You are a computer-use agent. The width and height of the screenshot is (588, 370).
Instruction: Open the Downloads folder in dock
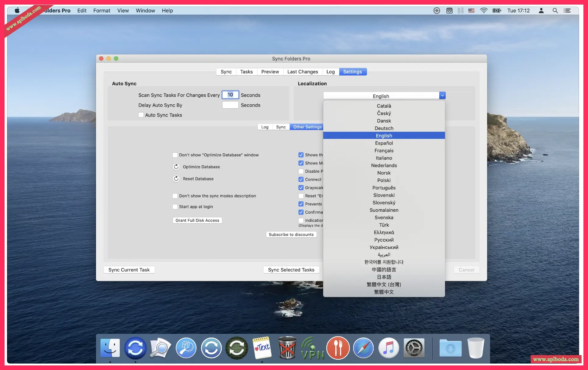(450, 348)
